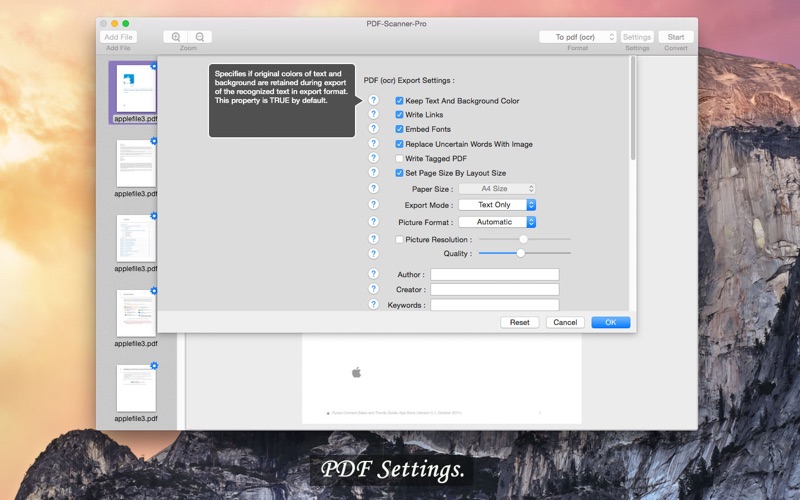Open help for Replace Uncertain Words With Image
800x500 pixels.
(x=373, y=143)
